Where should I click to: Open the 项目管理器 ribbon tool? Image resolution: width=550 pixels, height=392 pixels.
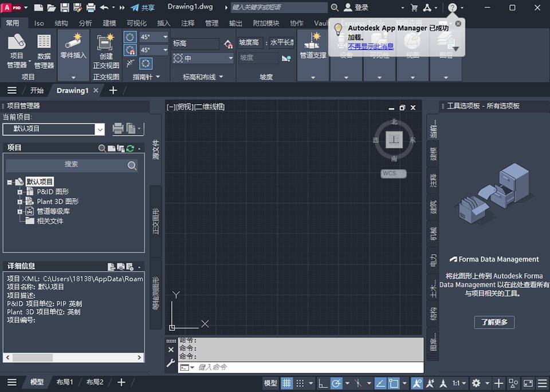17,51
